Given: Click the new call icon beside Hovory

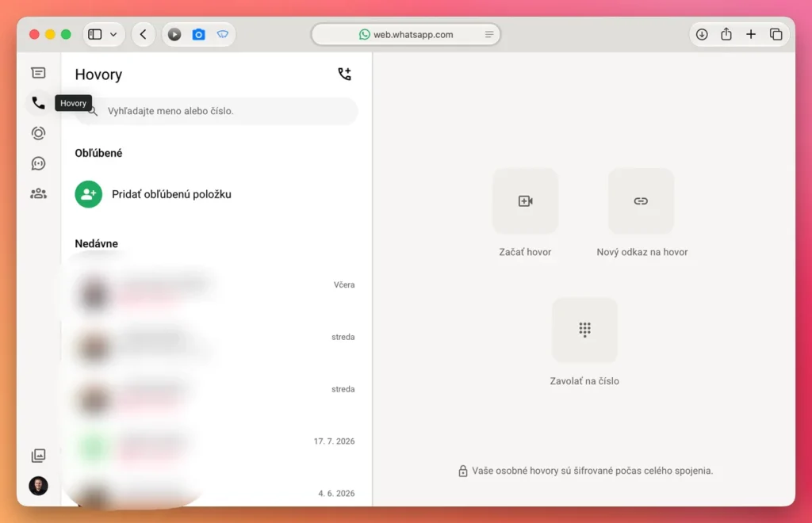Looking at the screenshot, I should [344, 74].
